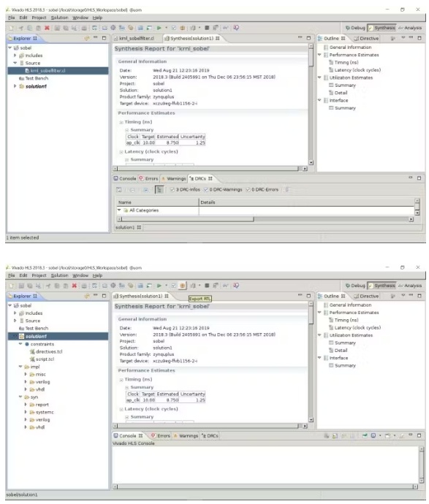Screen dimensions: 429x504
Task: Click the red X icon in upper window toolbar
Action: point(47,28)
